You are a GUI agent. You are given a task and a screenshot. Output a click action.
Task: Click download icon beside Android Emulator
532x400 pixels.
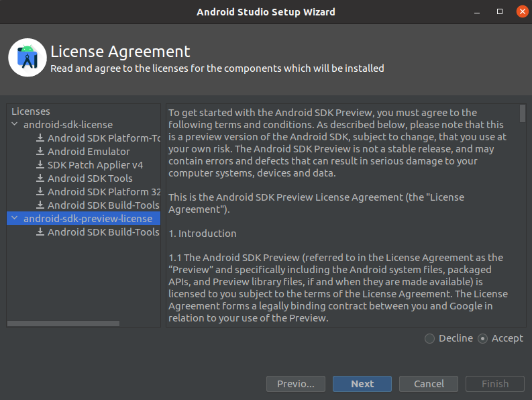[40, 151]
